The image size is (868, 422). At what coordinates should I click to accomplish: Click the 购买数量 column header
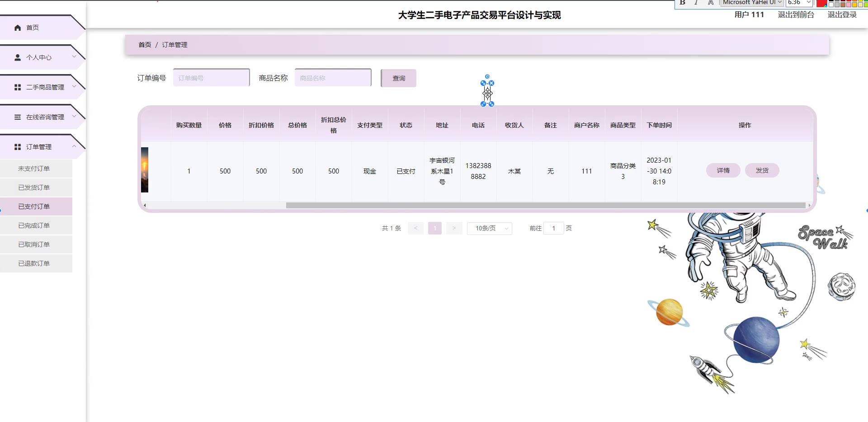click(189, 125)
